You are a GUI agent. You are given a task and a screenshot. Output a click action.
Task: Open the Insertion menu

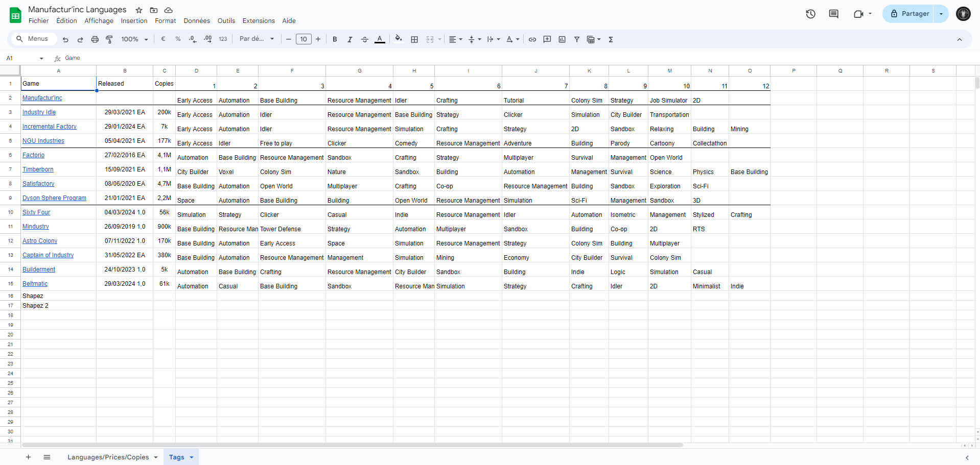click(134, 21)
